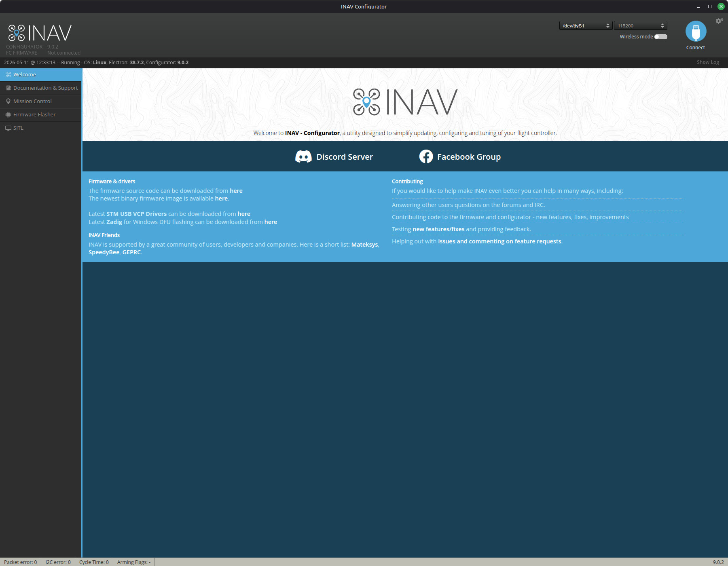Toggle Wireless mode switch
This screenshot has height=566, width=728.
(x=661, y=37)
